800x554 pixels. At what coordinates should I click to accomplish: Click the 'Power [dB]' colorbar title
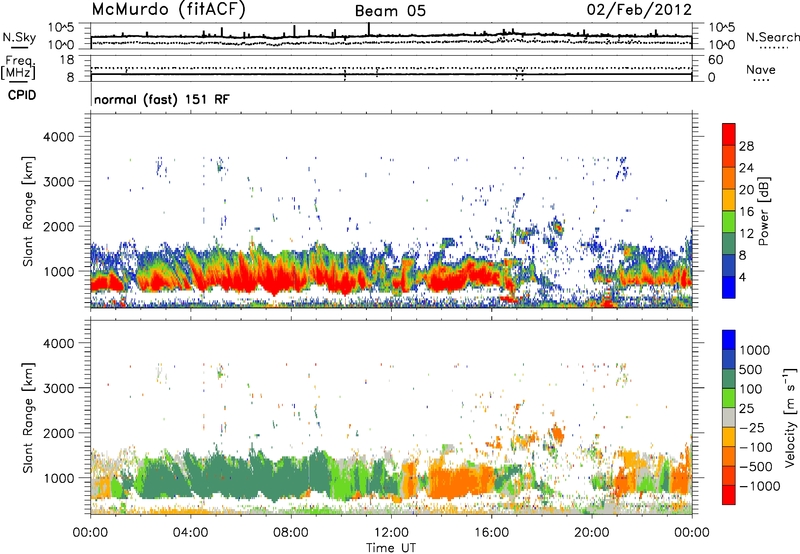pos(763,211)
